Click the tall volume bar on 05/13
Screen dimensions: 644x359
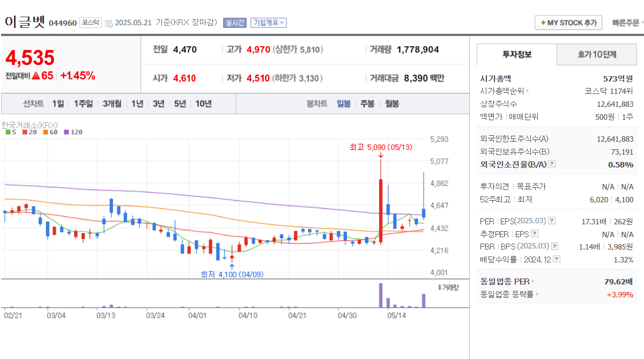click(381, 295)
